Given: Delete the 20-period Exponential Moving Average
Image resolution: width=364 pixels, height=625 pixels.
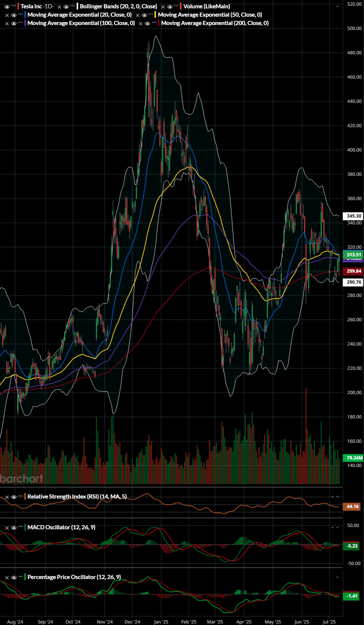Looking at the screenshot, I should click(7, 15).
